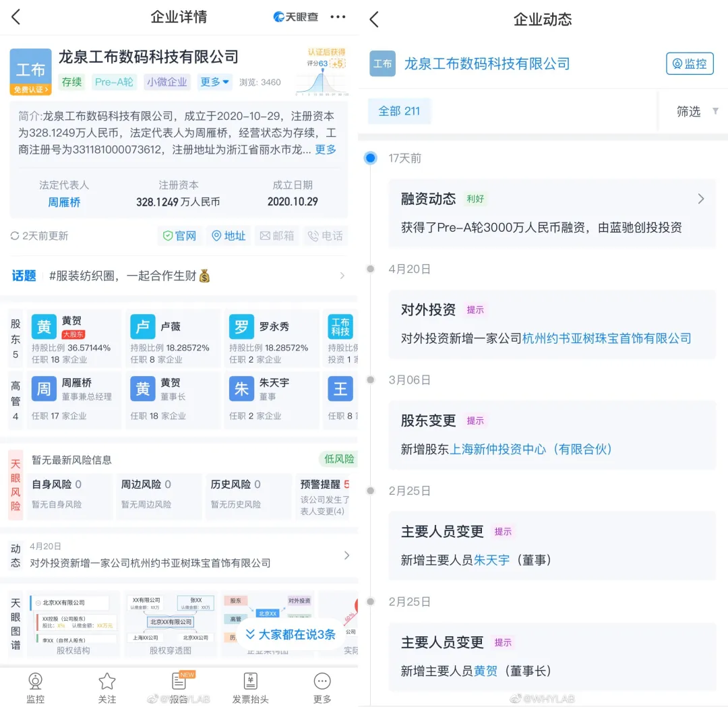
Task: Expand company intro with 更多 link
Action: [x=326, y=150]
